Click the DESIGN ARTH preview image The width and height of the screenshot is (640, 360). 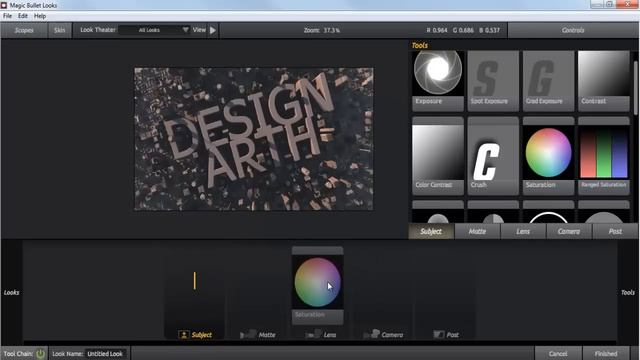click(x=253, y=139)
